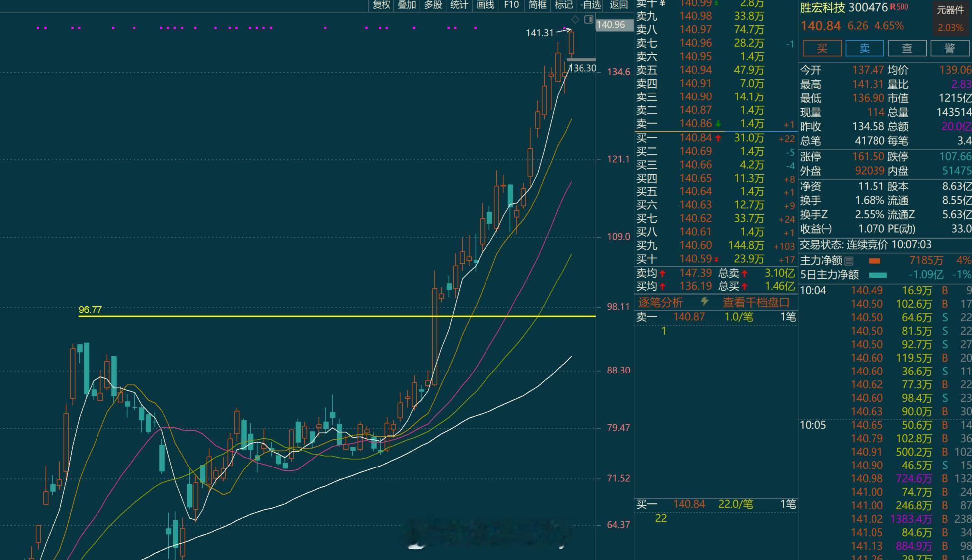This screenshot has width=972, height=560.
Task: Toggle the side panel layout icon
Action: click(x=589, y=20)
